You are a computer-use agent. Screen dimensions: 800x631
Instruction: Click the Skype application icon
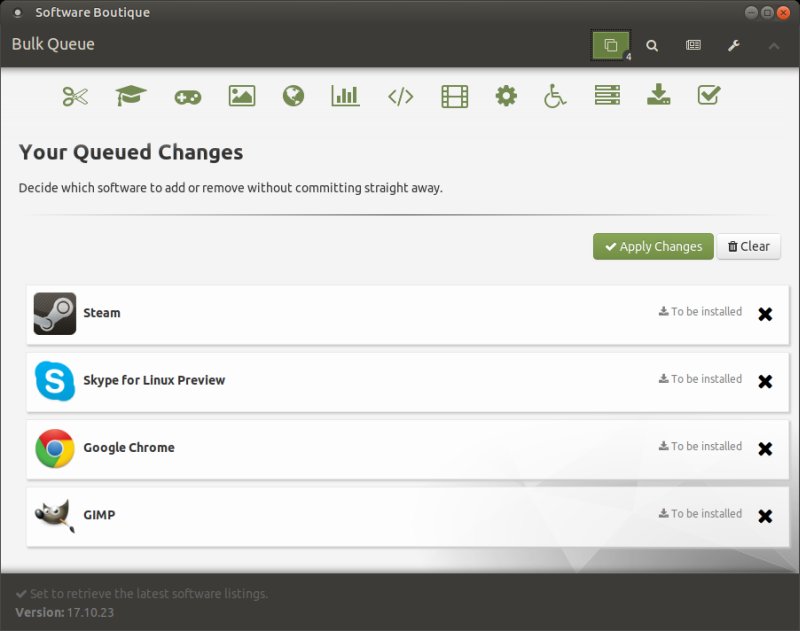pos(55,381)
